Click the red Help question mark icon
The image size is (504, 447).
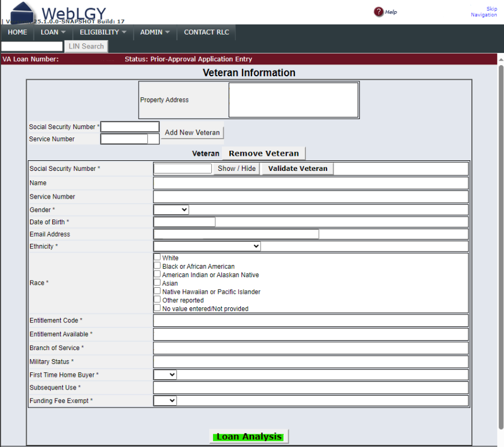379,12
